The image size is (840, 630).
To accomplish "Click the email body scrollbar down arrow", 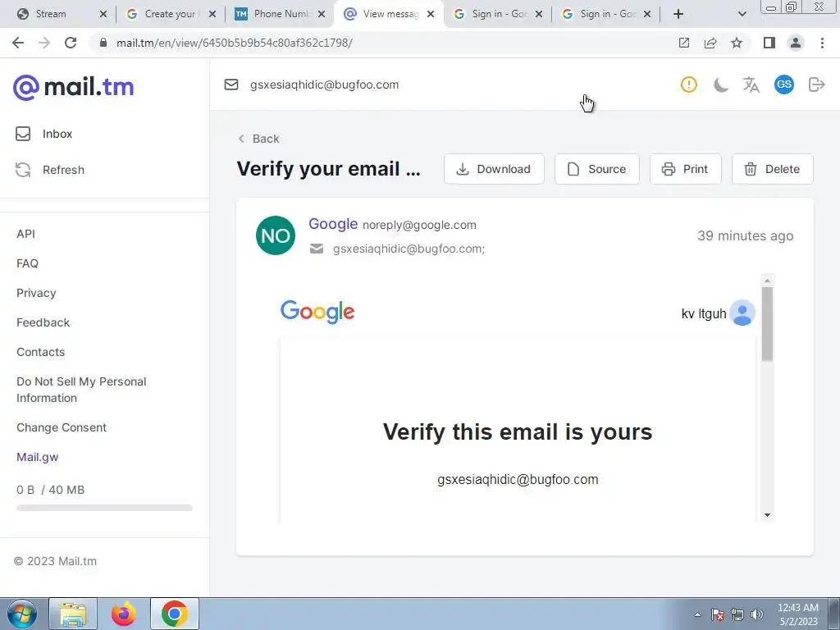I will point(767,515).
